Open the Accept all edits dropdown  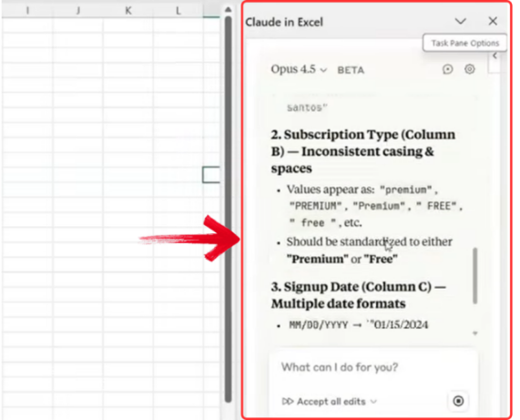point(330,402)
